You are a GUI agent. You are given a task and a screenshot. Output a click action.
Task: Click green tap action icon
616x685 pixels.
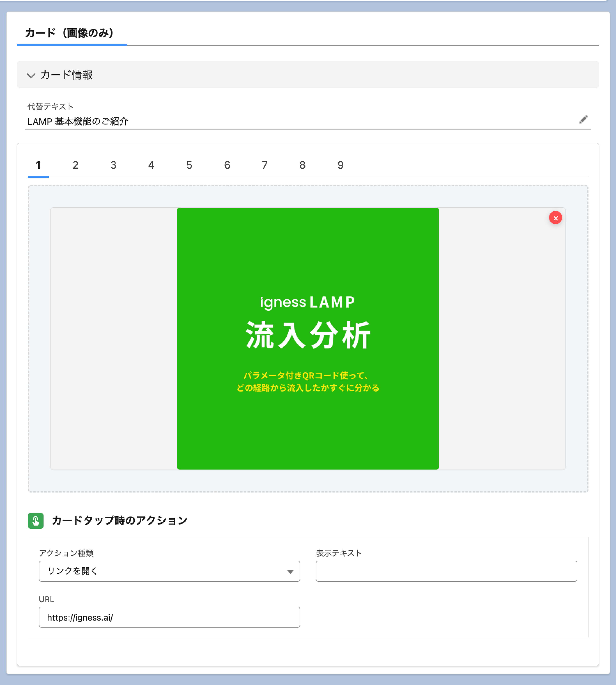tap(36, 520)
